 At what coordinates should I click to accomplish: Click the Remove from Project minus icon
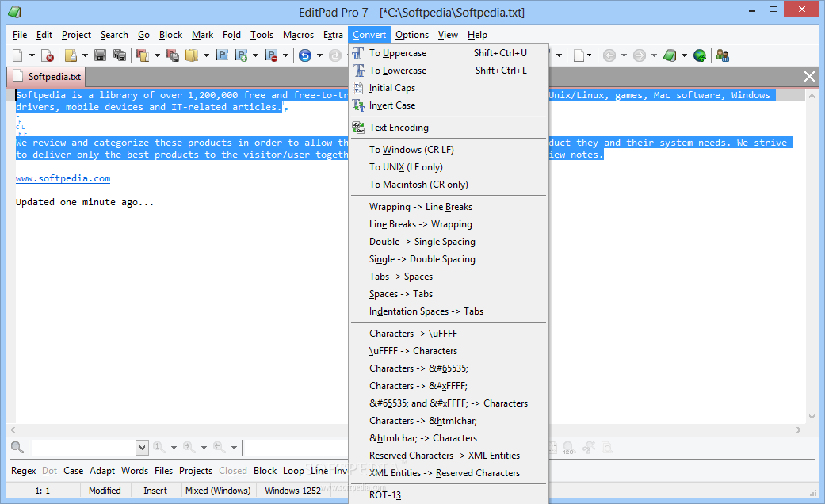pos(271,55)
